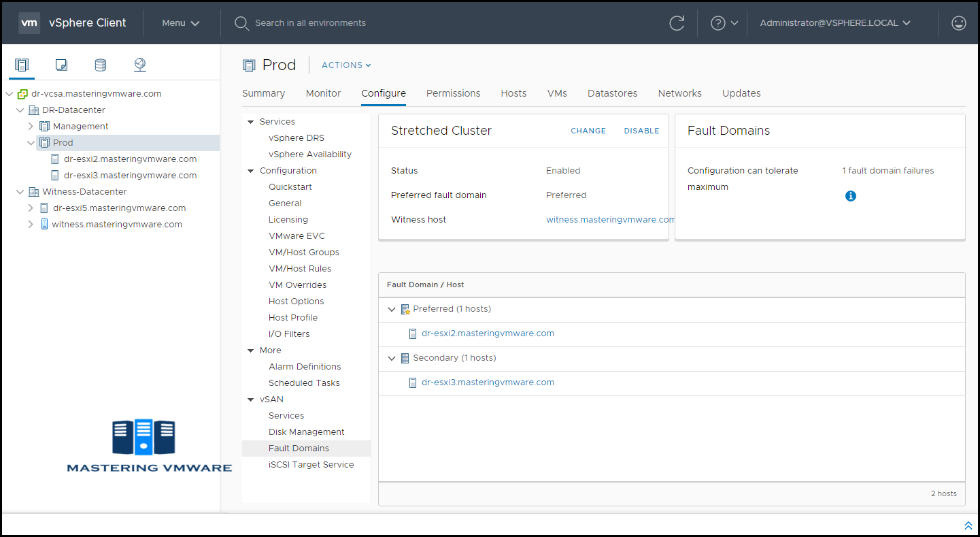Collapse the More settings section
This screenshot has width=980, height=537.
pos(250,351)
